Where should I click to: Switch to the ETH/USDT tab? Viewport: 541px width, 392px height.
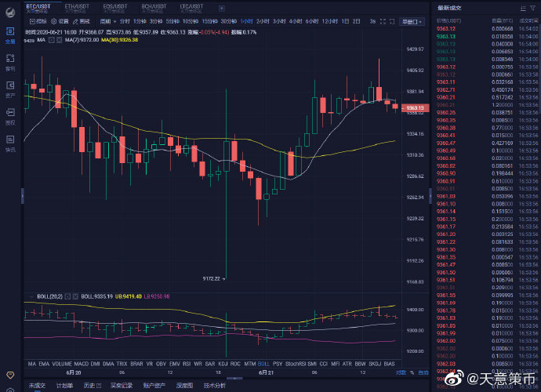point(76,6)
